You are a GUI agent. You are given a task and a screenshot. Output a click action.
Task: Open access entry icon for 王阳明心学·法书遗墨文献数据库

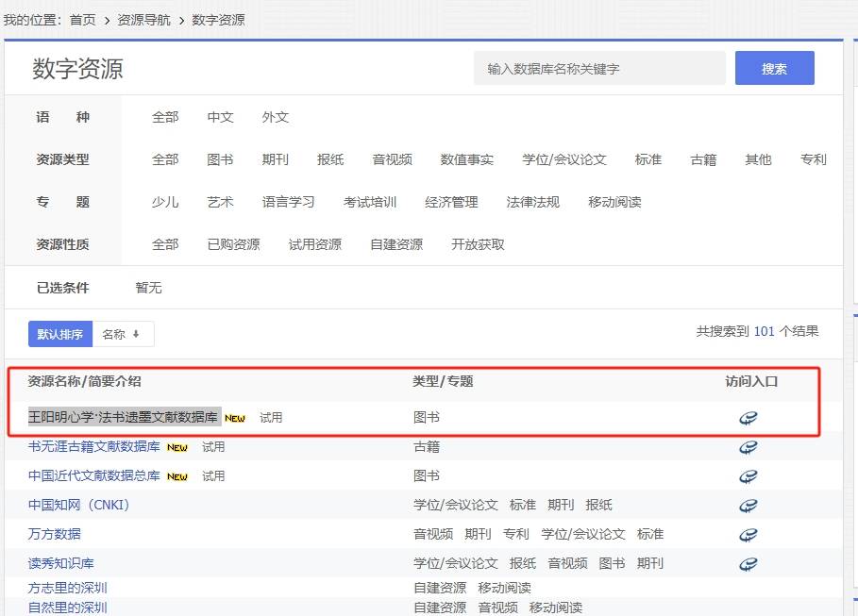click(x=748, y=418)
